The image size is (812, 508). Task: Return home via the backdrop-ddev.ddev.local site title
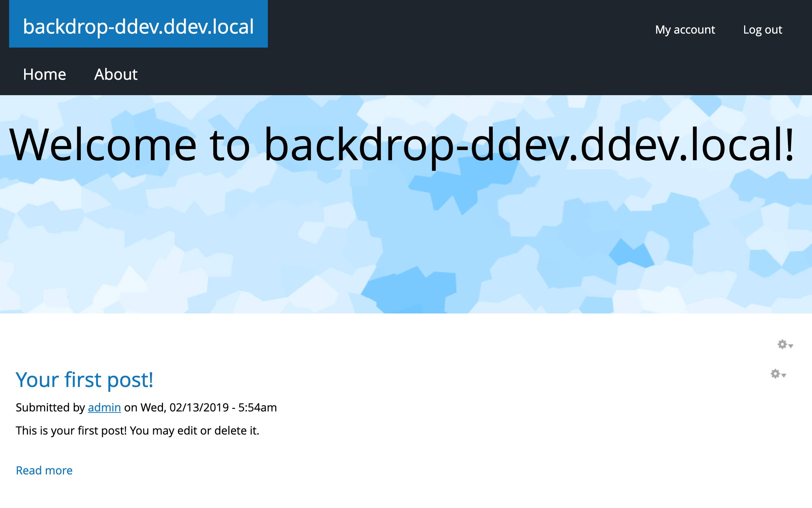pos(138,27)
